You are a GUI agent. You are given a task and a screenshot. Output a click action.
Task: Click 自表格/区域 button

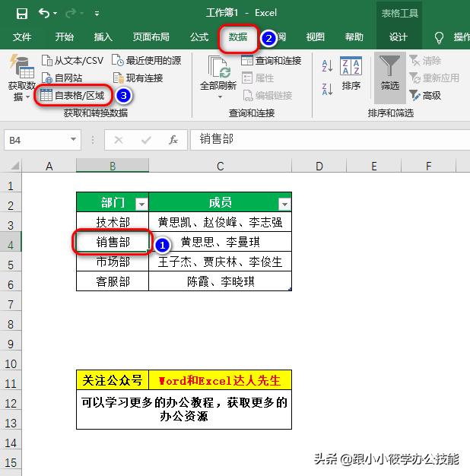pos(72,95)
